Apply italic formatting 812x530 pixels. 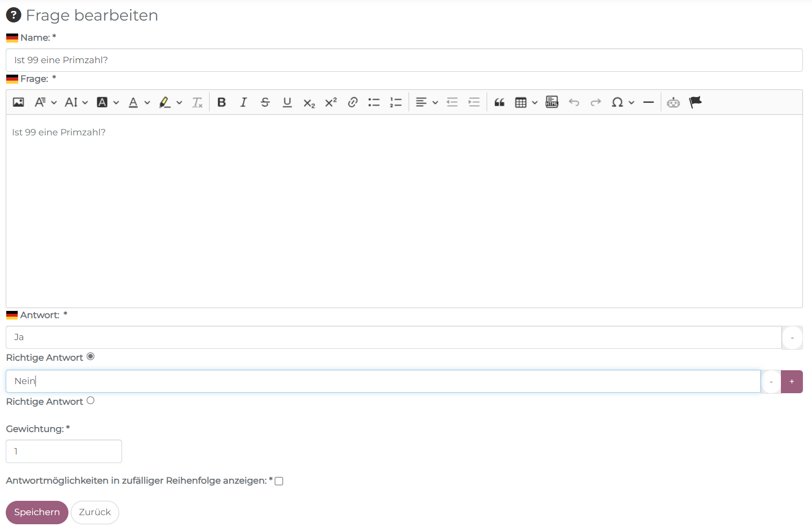tap(243, 102)
